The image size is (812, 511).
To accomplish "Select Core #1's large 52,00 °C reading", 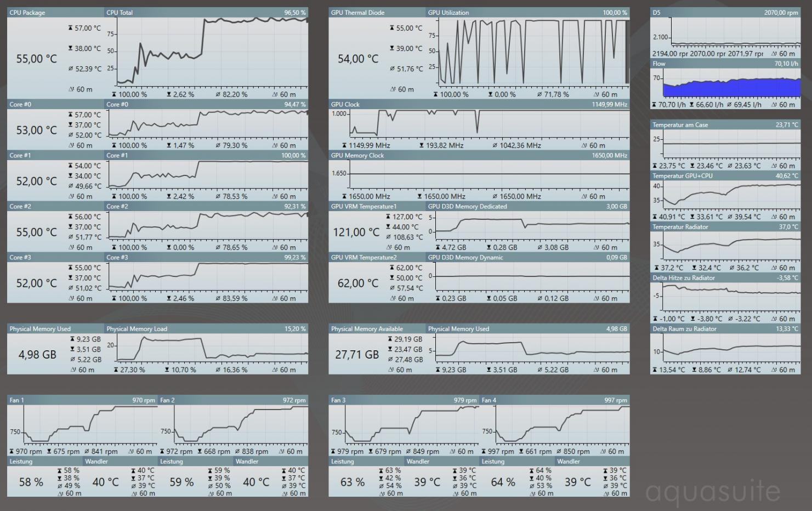I will pos(37,181).
